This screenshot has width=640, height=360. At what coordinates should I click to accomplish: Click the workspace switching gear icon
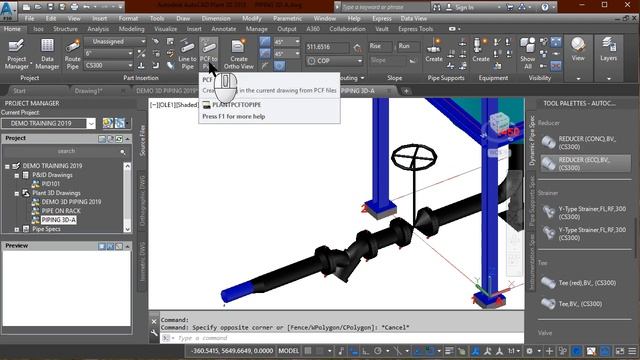[529, 351]
